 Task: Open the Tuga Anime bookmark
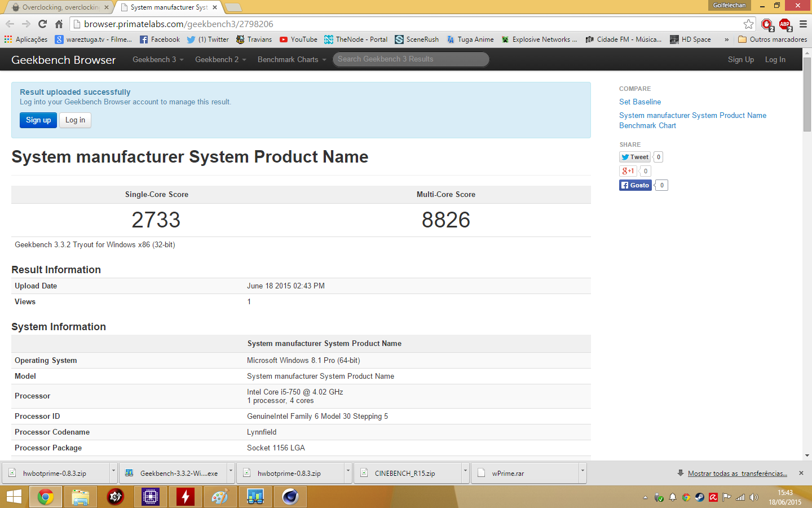coord(470,40)
